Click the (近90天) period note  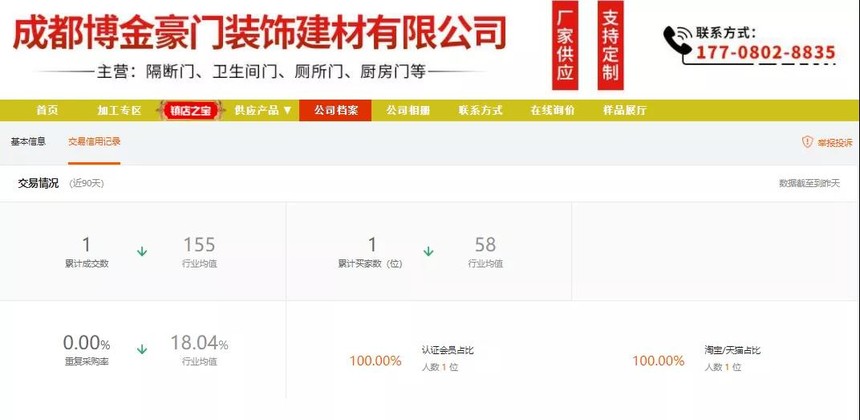pos(87,184)
